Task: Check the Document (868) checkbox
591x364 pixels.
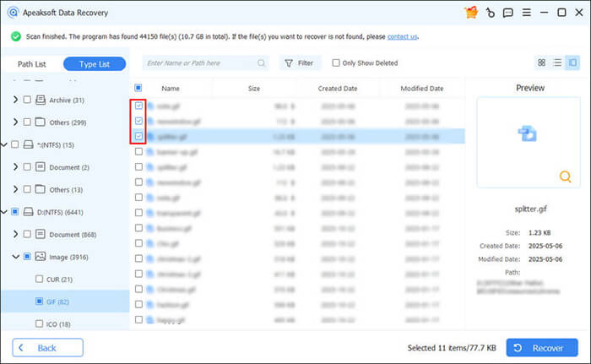Action: click(x=27, y=234)
